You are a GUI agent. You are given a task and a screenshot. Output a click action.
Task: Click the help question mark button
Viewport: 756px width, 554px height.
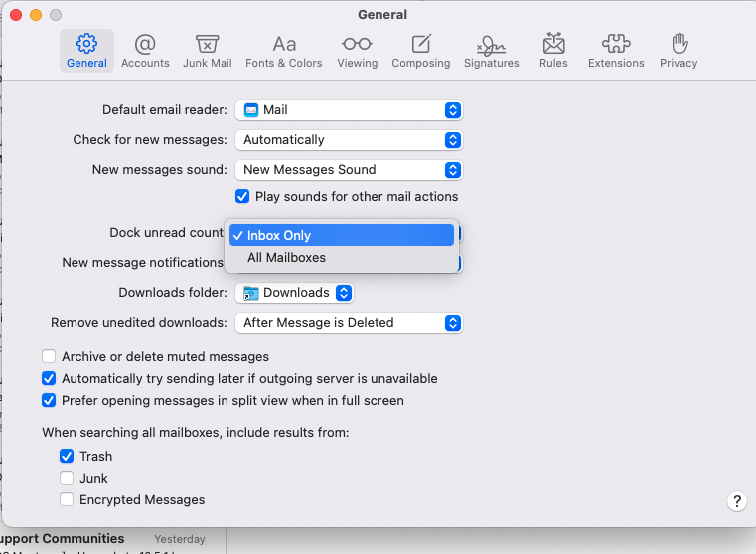click(x=737, y=501)
